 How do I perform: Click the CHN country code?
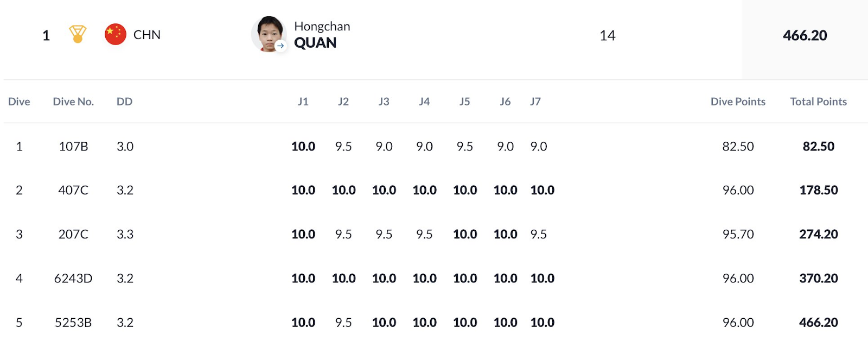147,35
